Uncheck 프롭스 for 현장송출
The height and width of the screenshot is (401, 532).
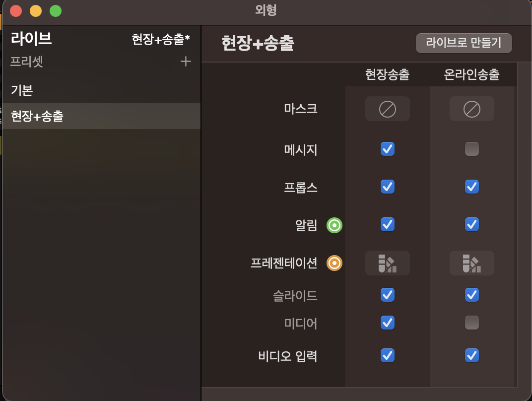point(388,187)
